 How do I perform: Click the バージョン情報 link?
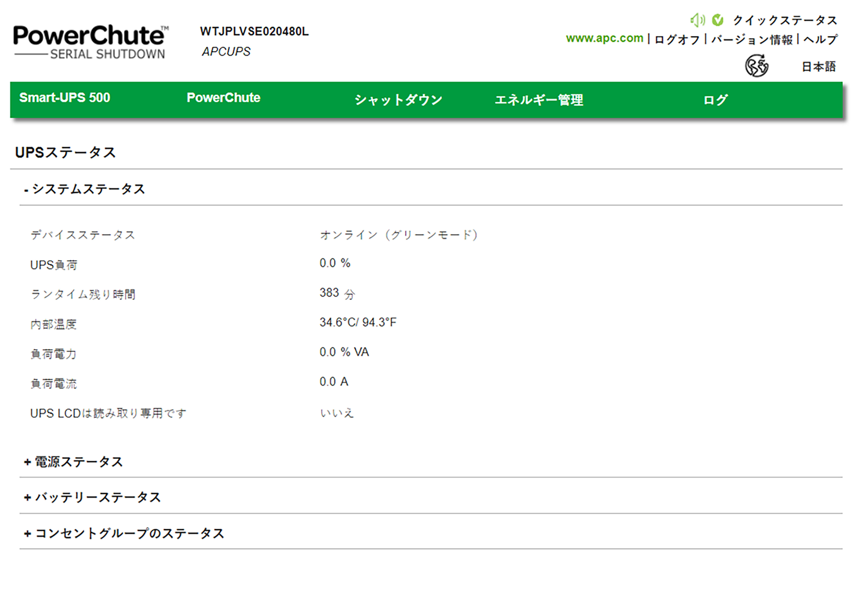752,39
